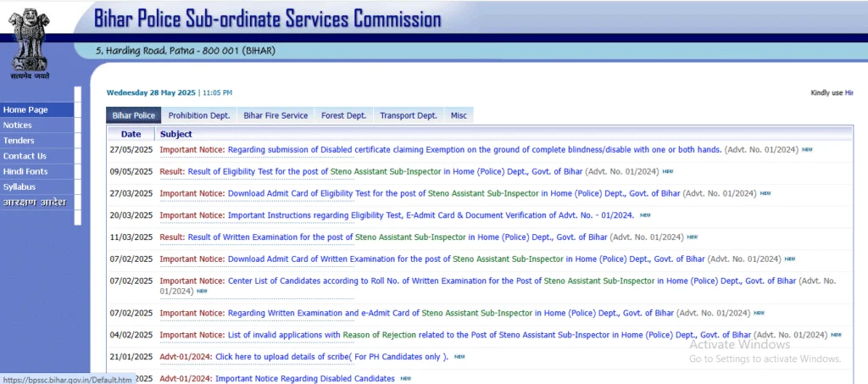Open Important Notice Regarding Disabled Candidates link
868x384 pixels.
tap(305, 379)
